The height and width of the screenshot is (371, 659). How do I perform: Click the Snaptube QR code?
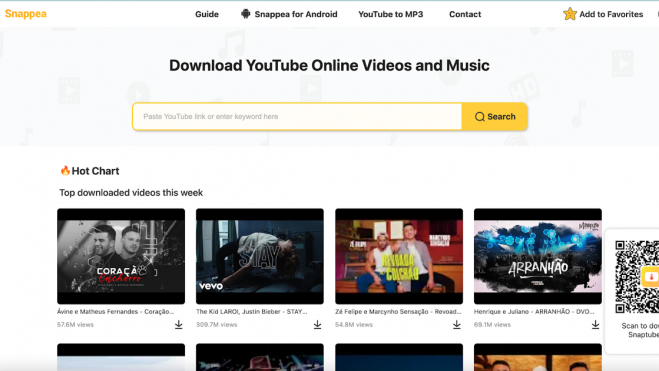tap(637, 277)
